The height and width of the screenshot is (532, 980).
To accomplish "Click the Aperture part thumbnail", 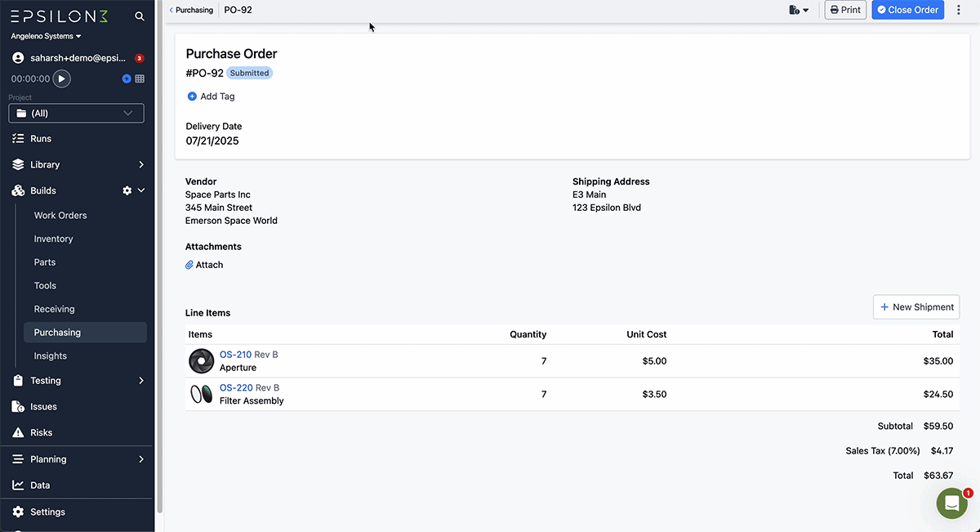I will click(201, 361).
